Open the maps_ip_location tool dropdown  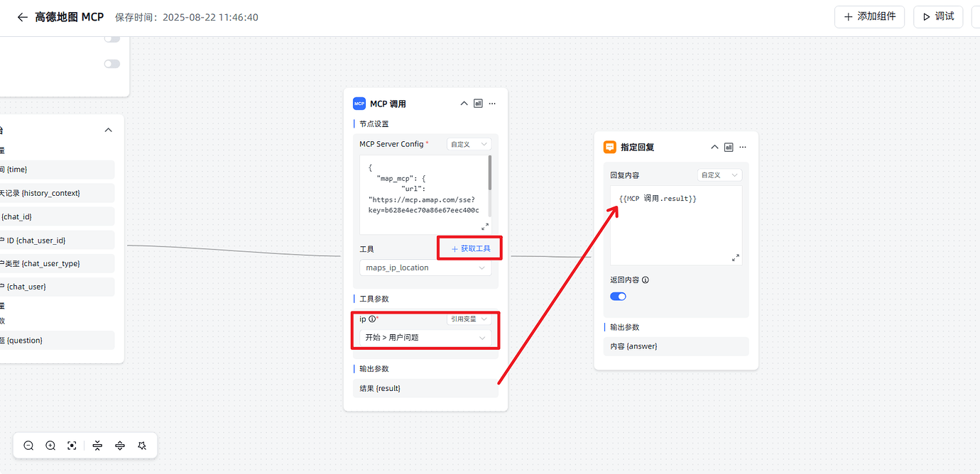(x=425, y=268)
